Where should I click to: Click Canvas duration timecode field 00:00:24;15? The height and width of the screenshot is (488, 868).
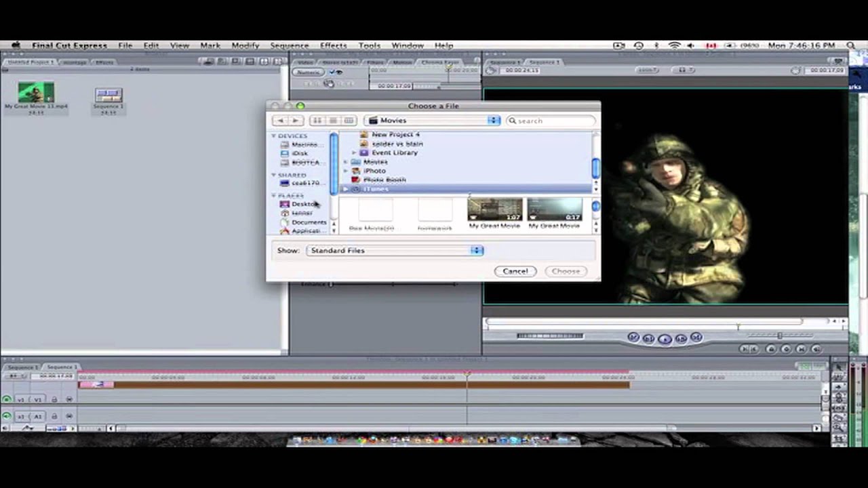[521, 70]
